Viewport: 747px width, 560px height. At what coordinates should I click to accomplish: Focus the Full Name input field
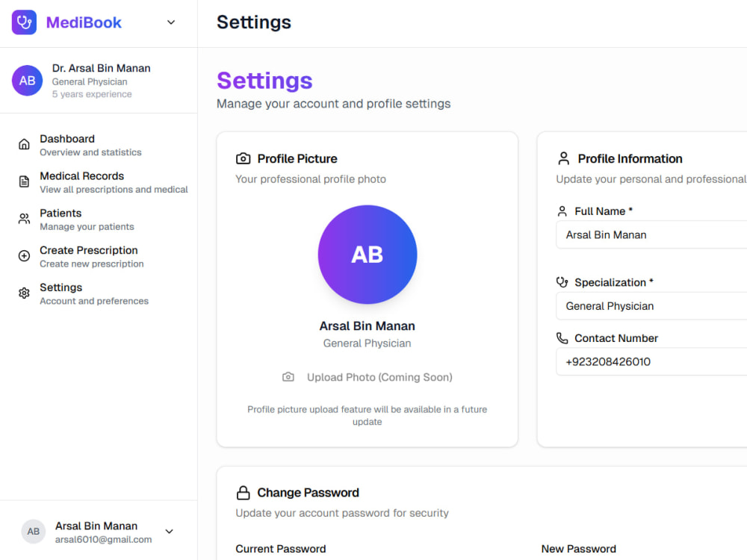click(x=651, y=234)
